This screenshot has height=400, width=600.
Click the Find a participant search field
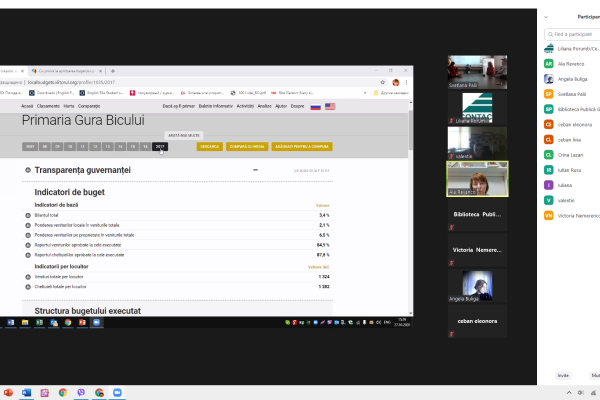pos(572,34)
